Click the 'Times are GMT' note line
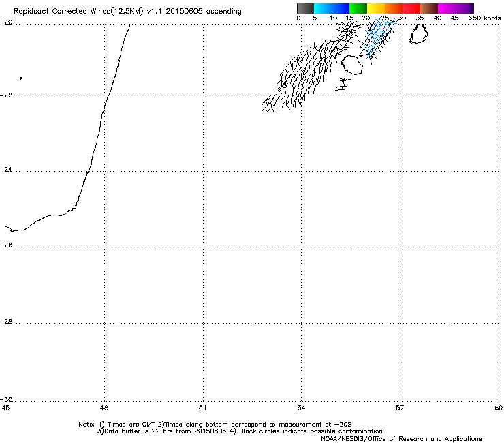 [215, 425]
